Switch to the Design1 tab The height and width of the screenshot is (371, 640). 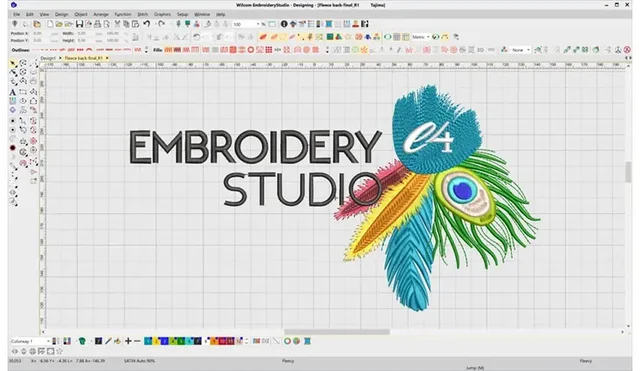click(48, 58)
